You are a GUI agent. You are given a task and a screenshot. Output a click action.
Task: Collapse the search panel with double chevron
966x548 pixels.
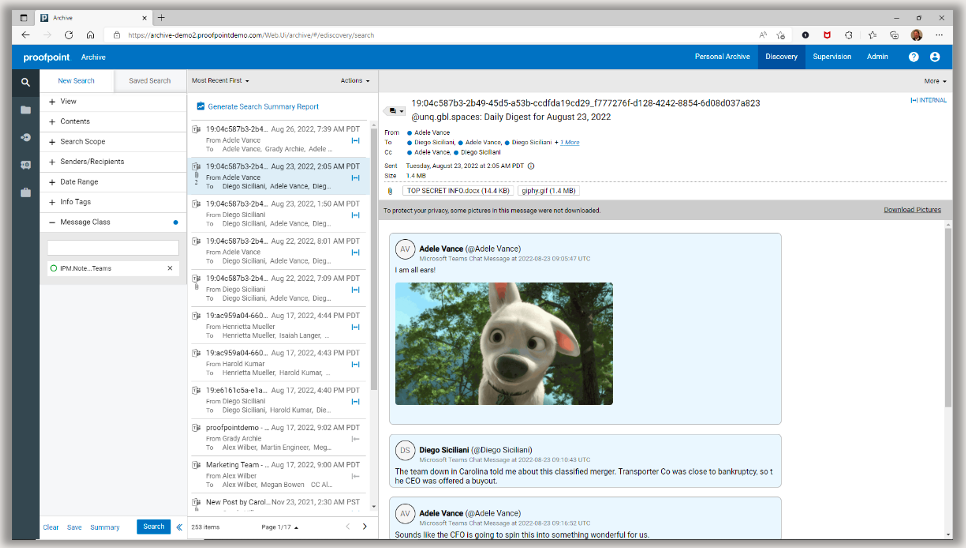(x=179, y=527)
